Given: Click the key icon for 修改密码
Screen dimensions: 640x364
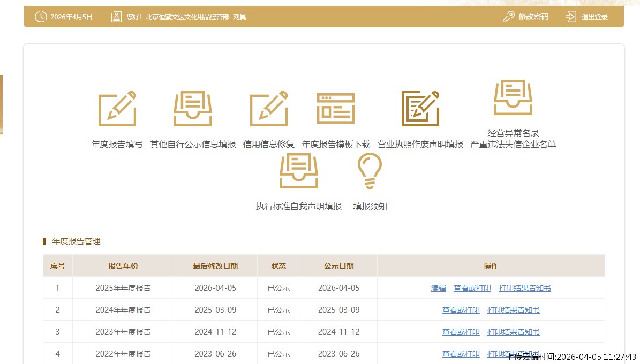Looking at the screenshot, I should [x=508, y=17].
